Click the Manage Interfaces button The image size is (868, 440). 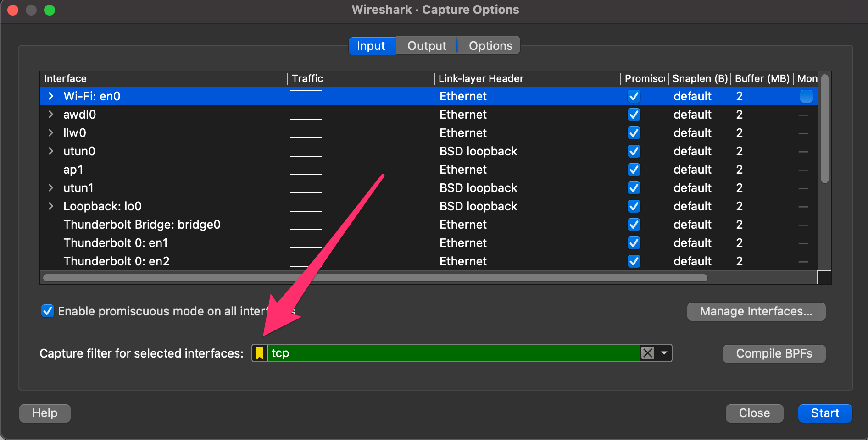(x=756, y=312)
